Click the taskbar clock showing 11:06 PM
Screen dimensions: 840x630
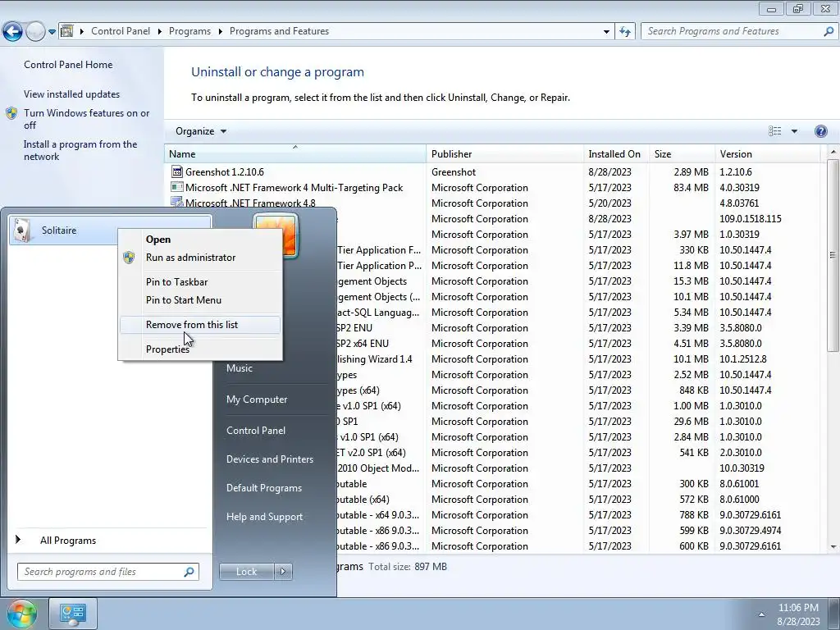pos(798,614)
